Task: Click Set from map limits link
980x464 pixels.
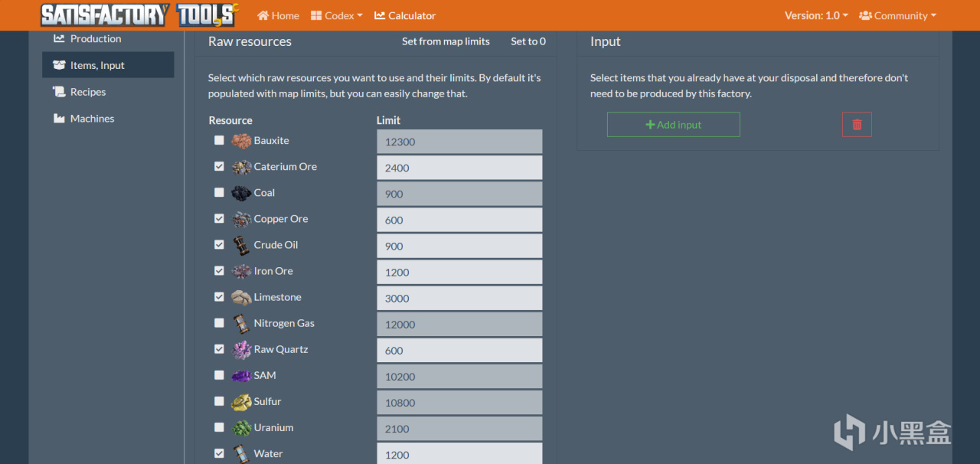Action: [446, 41]
